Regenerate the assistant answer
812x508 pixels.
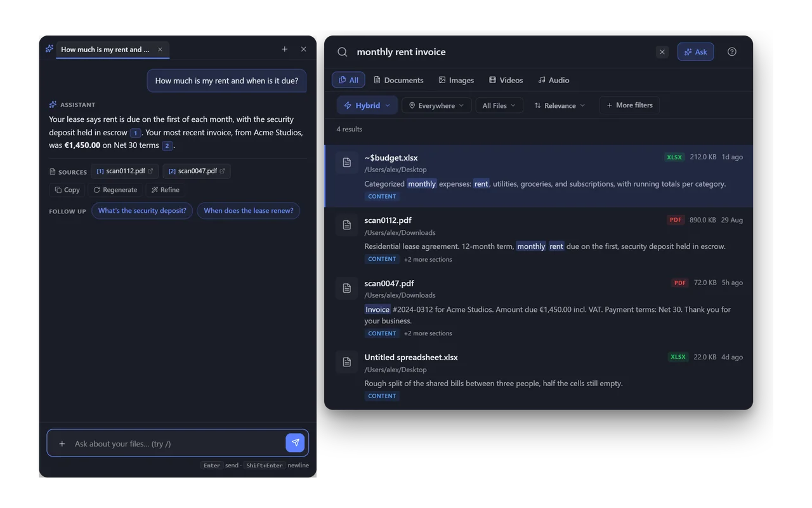115,190
